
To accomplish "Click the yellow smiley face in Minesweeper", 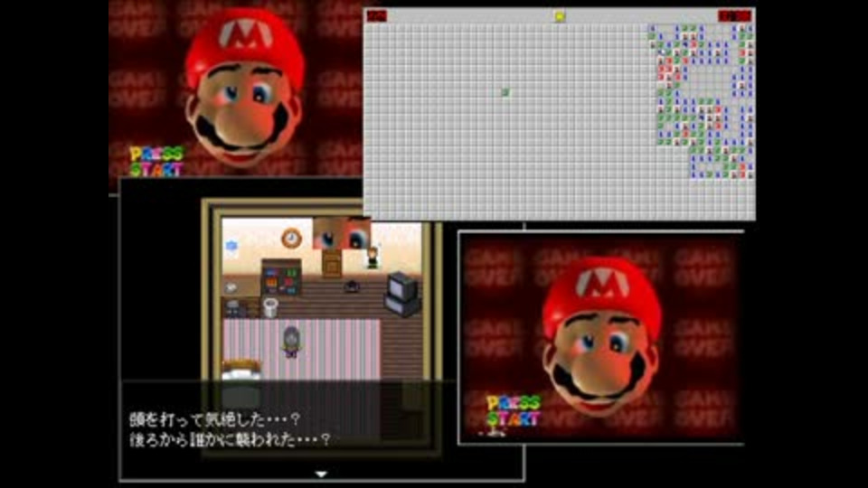I will (560, 16).
